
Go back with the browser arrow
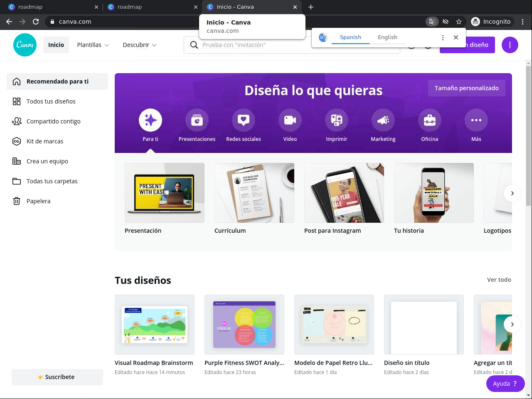coord(9,22)
